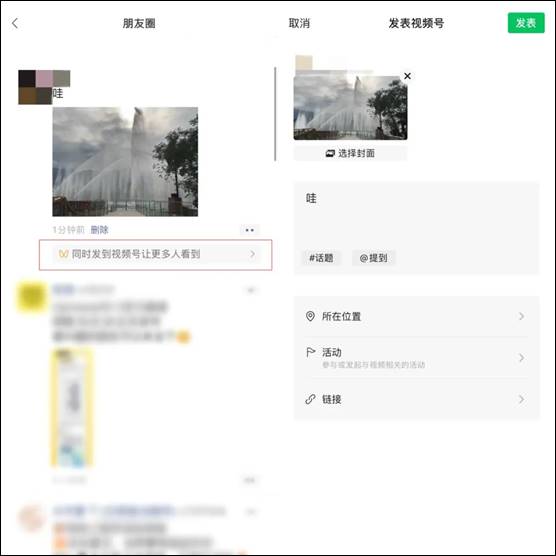Click the Channels logo in the share banner

(63, 254)
